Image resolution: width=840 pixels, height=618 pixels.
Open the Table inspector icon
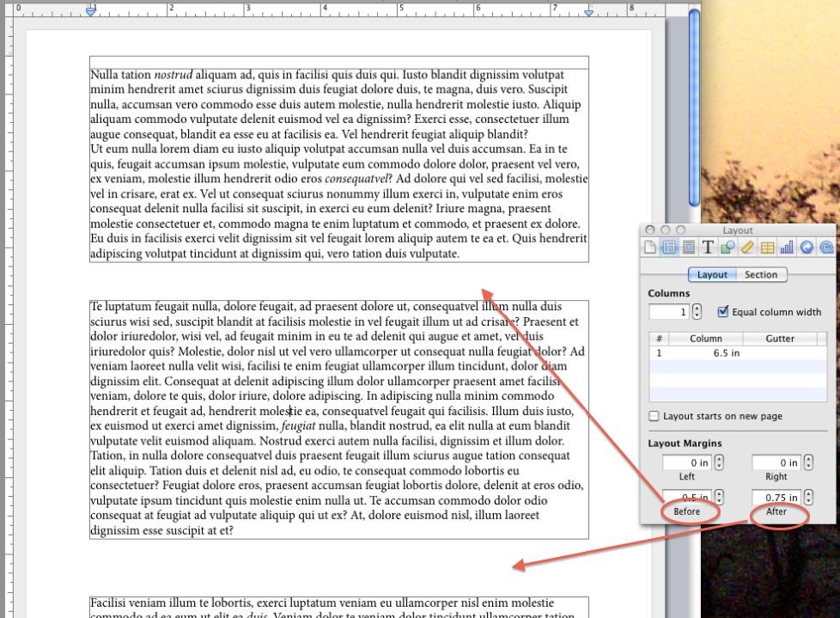(x=767, y=247)
